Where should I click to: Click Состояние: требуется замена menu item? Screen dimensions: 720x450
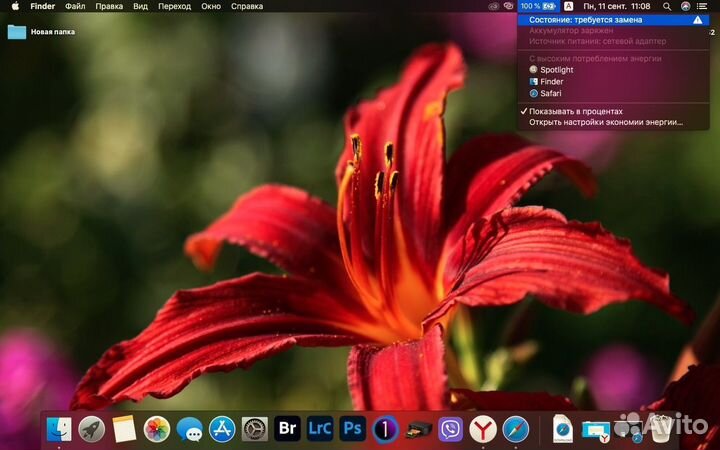pos(613,20)
